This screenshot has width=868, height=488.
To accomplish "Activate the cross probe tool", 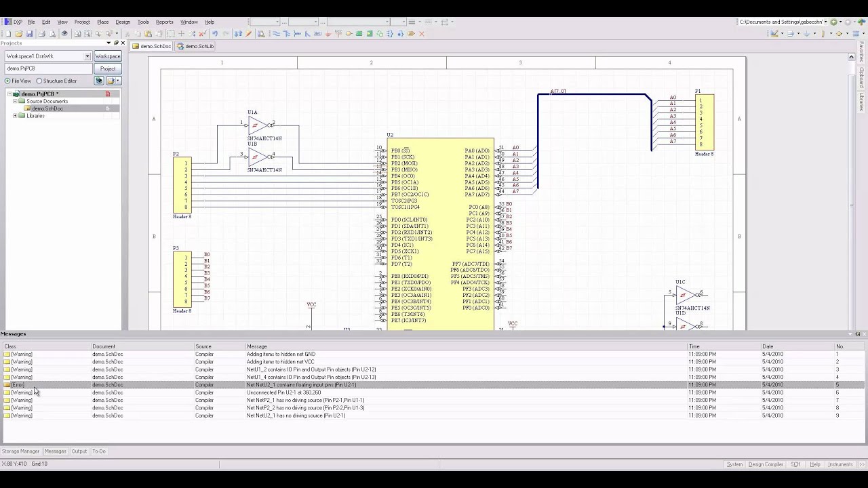I will pyautogui.click(x=248, y=33).
